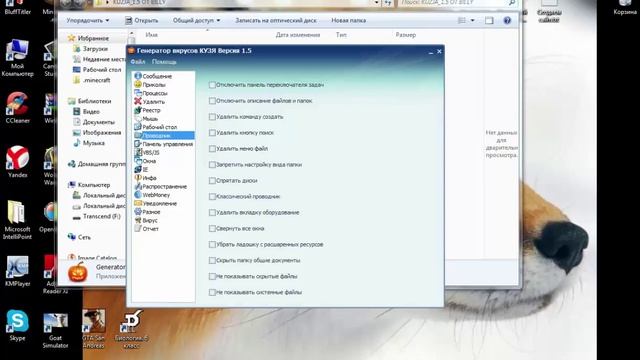Viewport: 640px width, 360px height.
Task: Open the Мышь category
Action: coord(147,118)
